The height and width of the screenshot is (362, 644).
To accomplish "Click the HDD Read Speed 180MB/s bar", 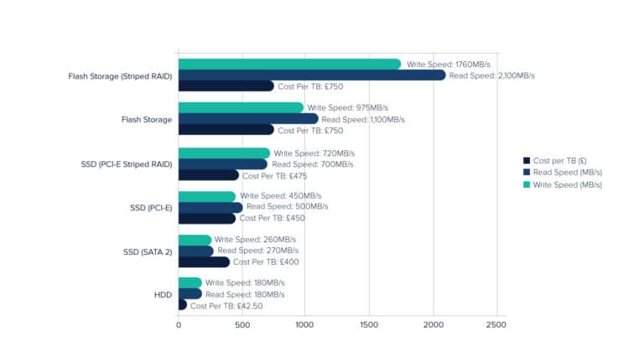I will [190, 294].
